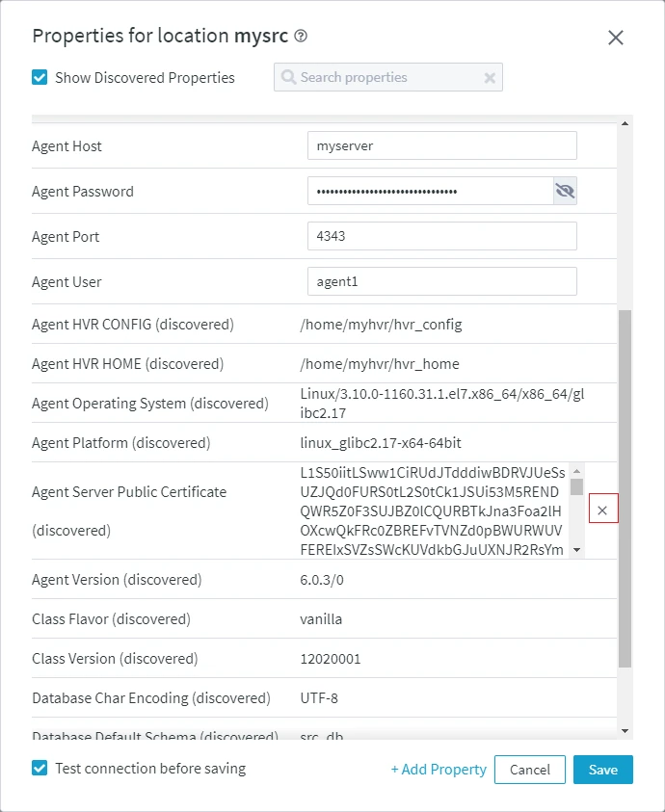Click the magnifier icon in the search box
Screen dimensions: 665x812
click(287, 77)
